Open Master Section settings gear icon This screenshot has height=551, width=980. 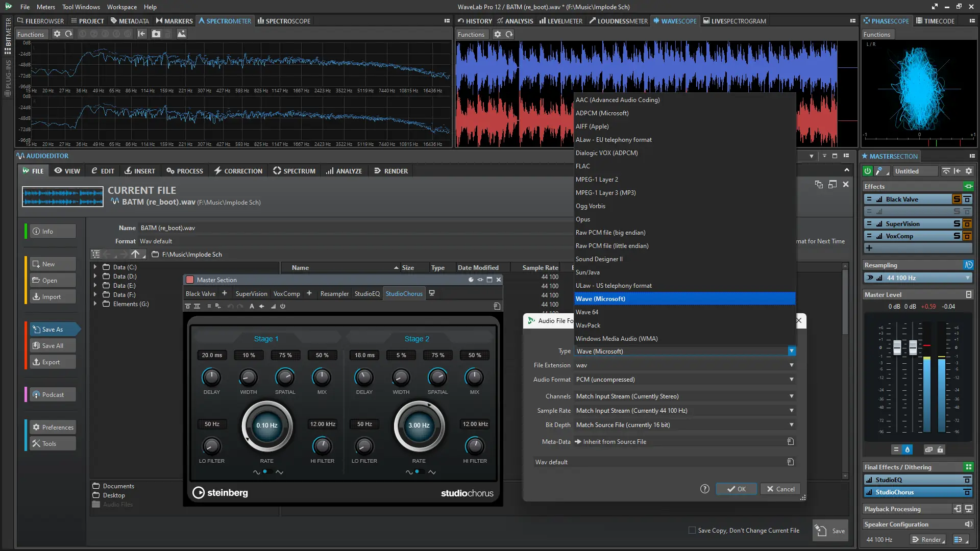969,171
